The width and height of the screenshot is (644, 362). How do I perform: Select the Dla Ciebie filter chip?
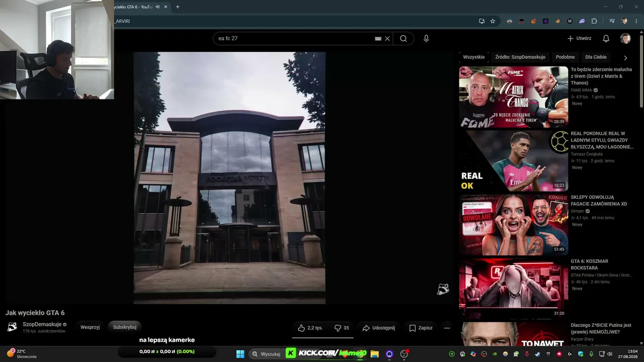tap(596, 57)
